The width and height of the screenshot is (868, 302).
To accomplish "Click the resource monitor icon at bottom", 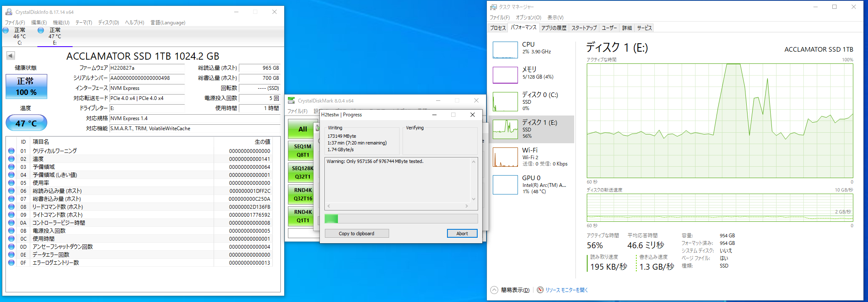I will (x=540, y=290).
